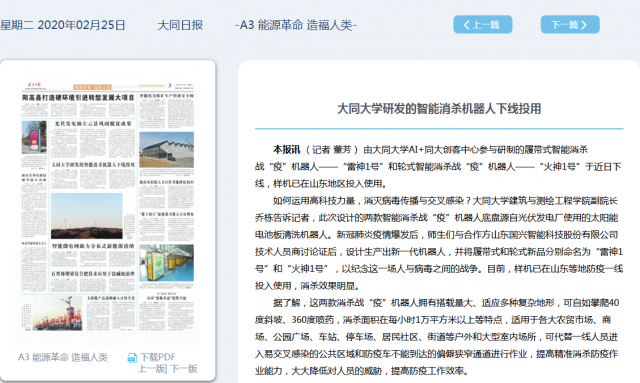Image resolution: width=640 pixels, height=383 pixels.
Task: Click the greenhouse building photo in thumbnail
Action: 166,149
